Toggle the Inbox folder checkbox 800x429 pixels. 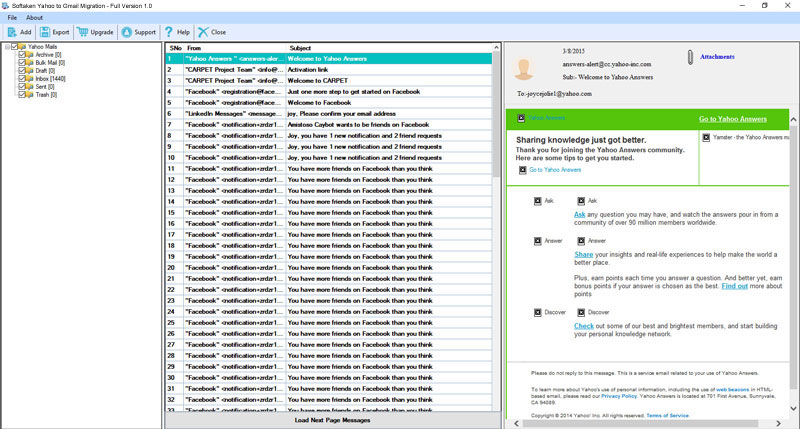click(22, 79)
